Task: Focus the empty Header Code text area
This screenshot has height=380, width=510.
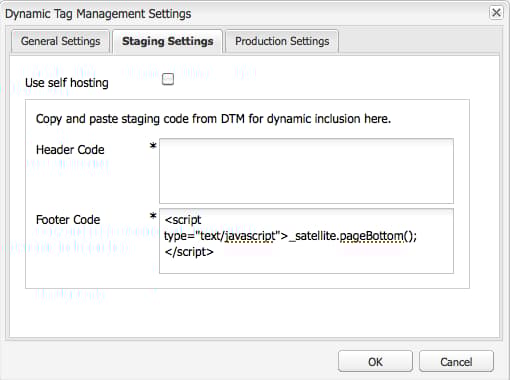Action: pyautogui.click(x=306, y=171)
